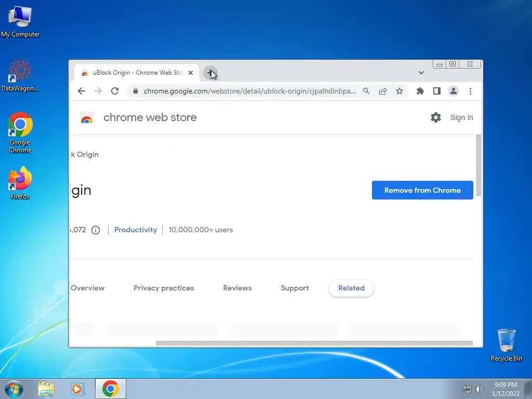The width and height of the screenshot is (532, 399).
Task: Open web store settings gear
Action: (436, 117)
